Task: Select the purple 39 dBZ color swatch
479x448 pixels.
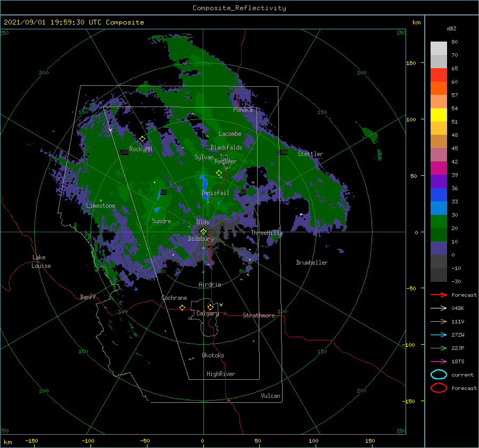Action: coord(439,181)
